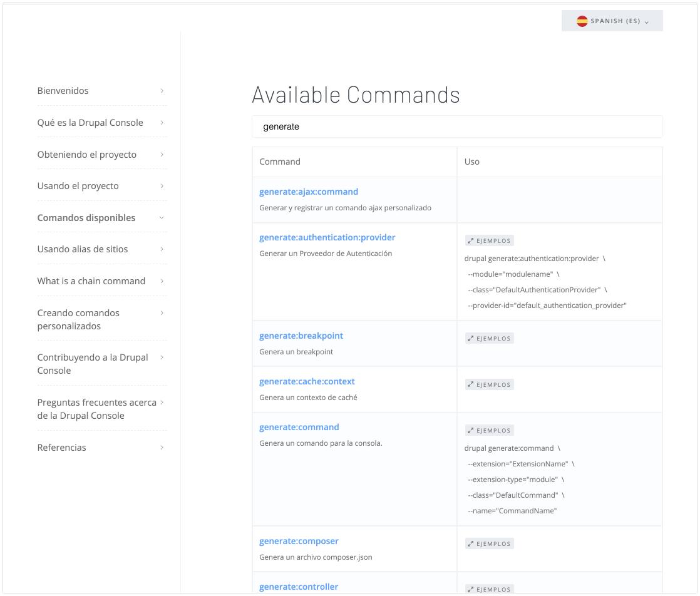This screenshot has height=596, width=700.
Task: Click description 'Genera un comando para la consola.'
Action: (321, 443)
